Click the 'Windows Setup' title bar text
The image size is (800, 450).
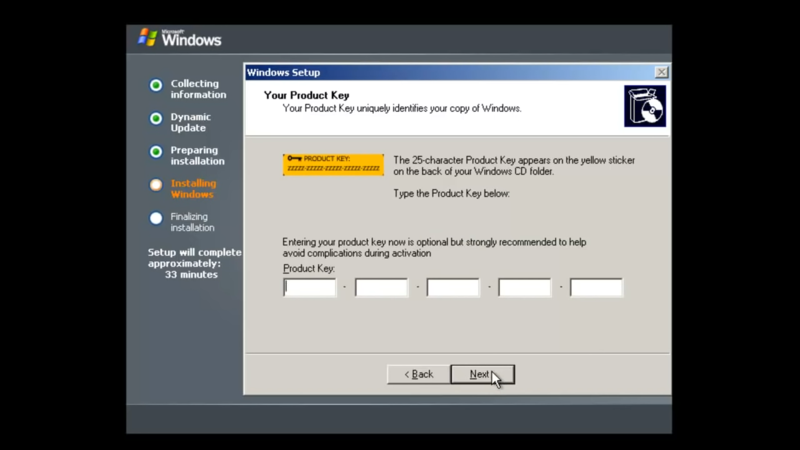pos(284,72)
